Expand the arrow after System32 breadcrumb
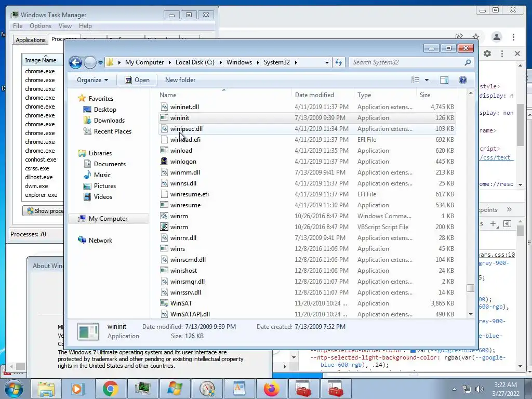532x399 pixels. [296, 62]
